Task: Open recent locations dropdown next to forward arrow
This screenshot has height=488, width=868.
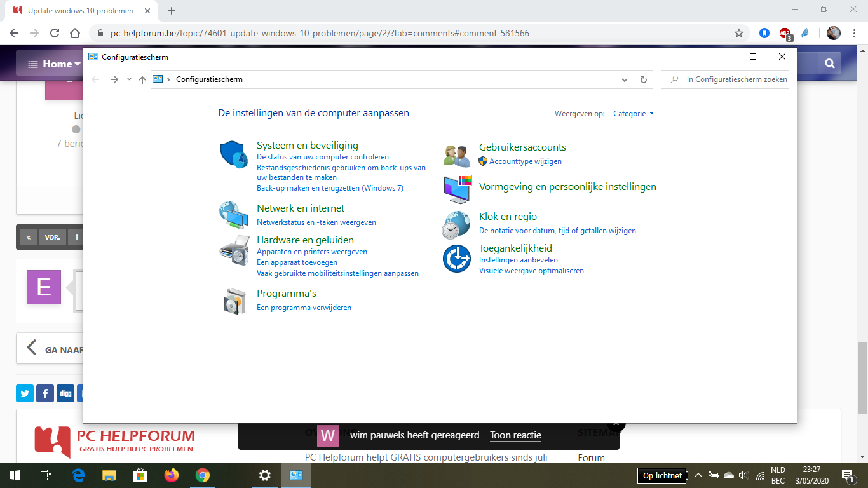Action: pos(129,79)
